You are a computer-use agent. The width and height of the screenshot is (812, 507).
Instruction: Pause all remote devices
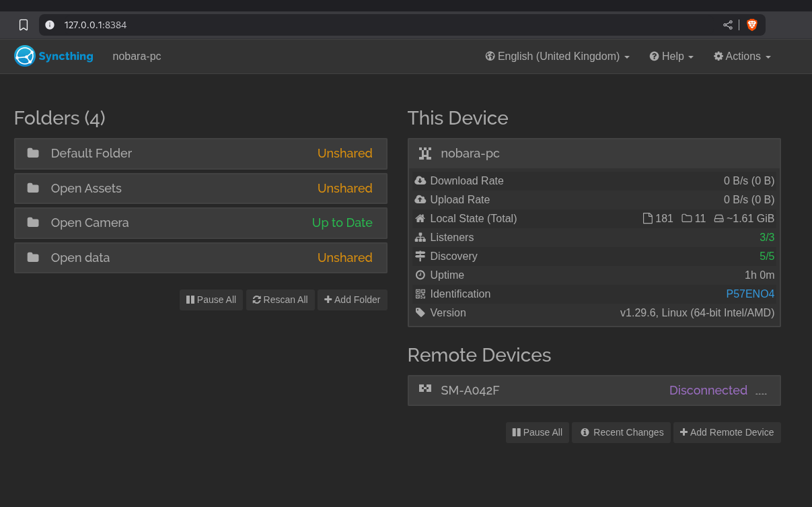coord(538,432)
